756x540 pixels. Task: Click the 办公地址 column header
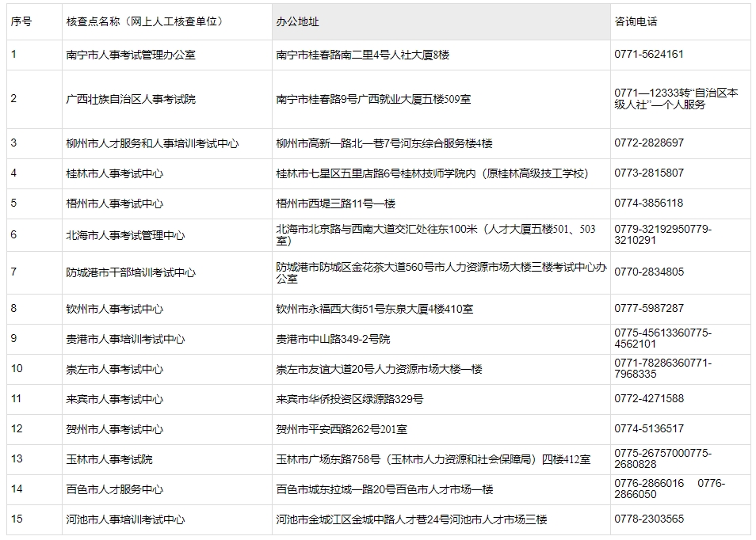pos(298,21)
